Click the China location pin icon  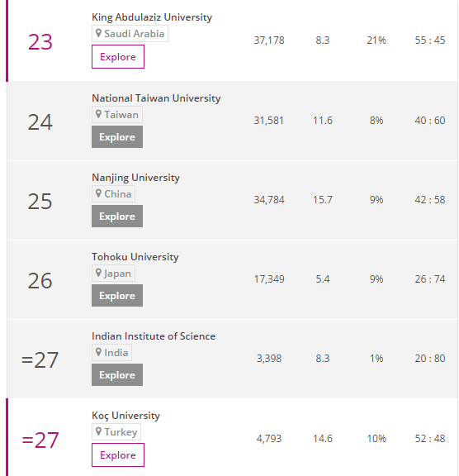[x=98, y=193]
